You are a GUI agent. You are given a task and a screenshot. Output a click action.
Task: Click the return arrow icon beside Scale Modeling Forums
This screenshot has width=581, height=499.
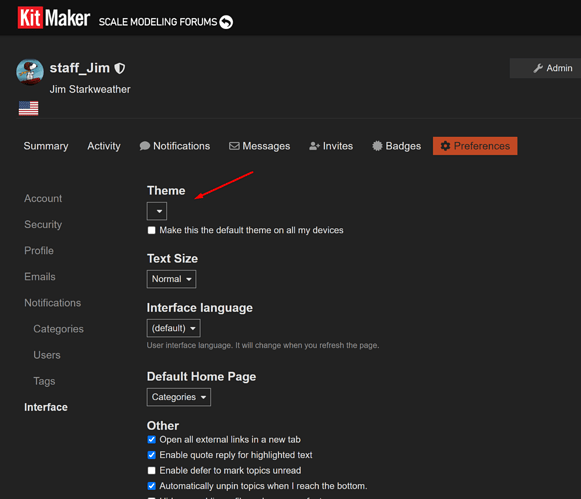(x=226, y=22)
